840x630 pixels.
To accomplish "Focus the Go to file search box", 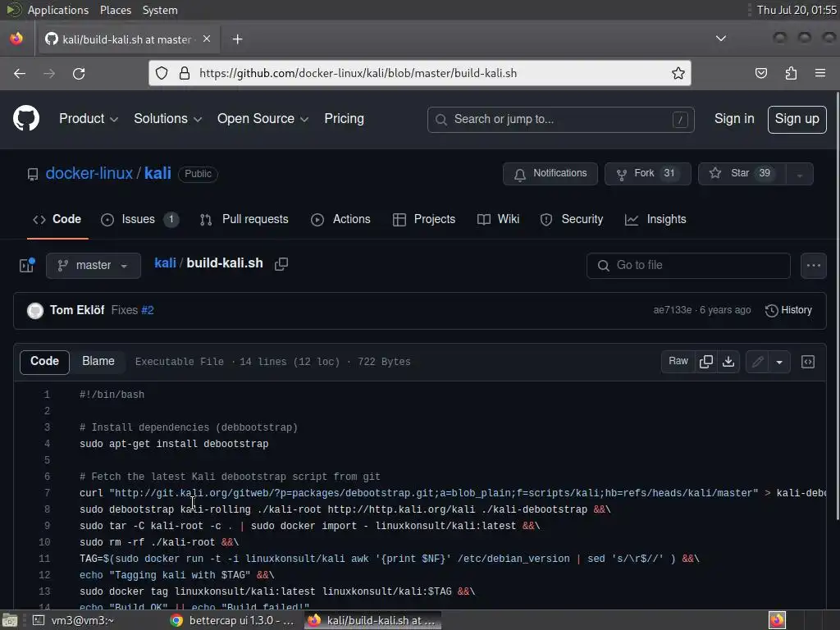I will [x=688, y=265].
